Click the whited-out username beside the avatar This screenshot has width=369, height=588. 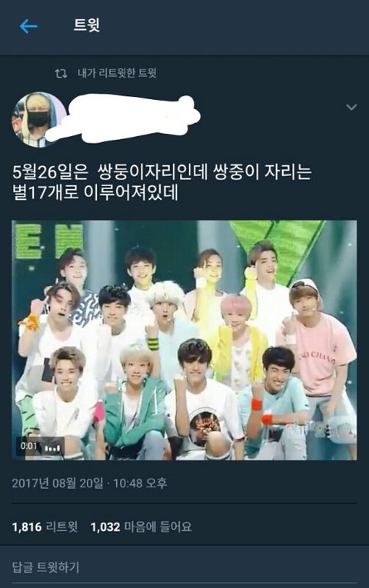(x=128, y=118)
